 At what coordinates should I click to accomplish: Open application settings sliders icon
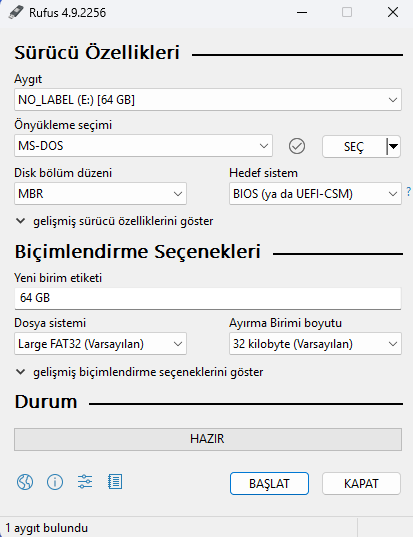tap(85, 482)
